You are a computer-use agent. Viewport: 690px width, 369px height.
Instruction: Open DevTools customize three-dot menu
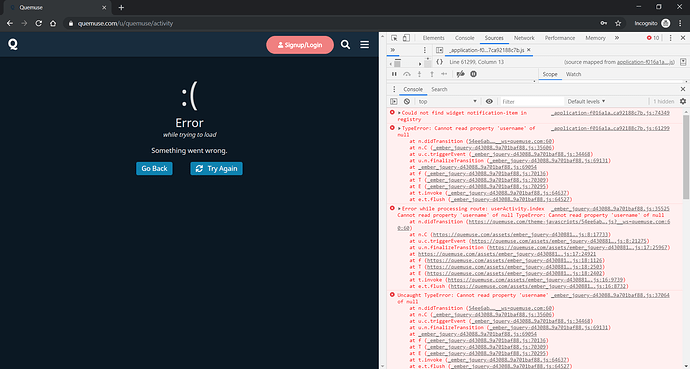[671, 38]
